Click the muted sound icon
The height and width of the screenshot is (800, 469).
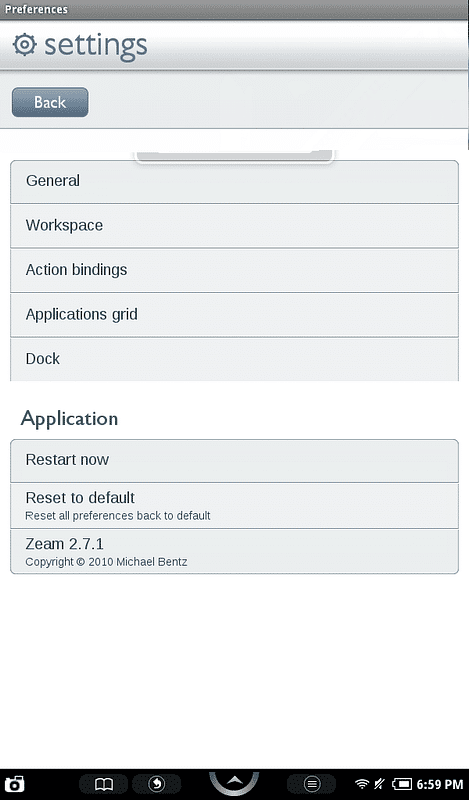(x=379, y=784)
